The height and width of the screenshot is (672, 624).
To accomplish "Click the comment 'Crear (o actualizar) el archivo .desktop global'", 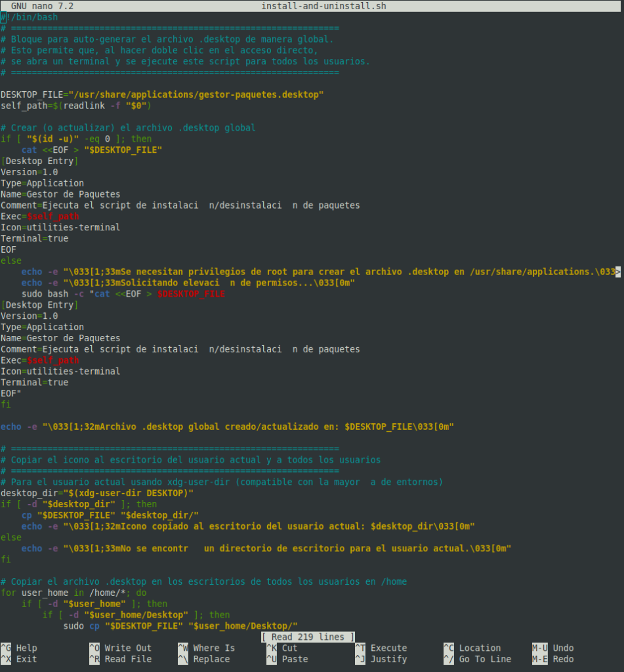I will pyautogui.click(x=128, y=128).
